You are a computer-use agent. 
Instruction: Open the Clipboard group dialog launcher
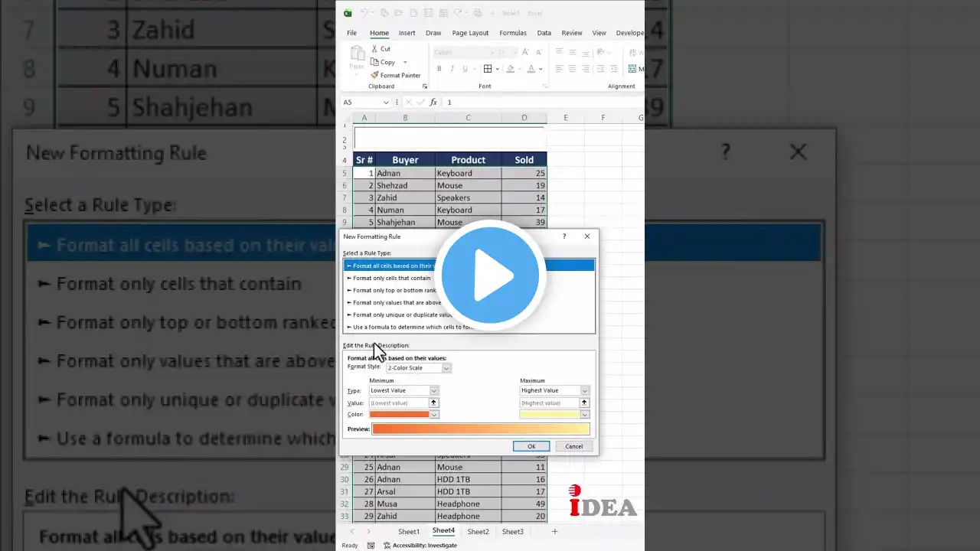point(425,86)
